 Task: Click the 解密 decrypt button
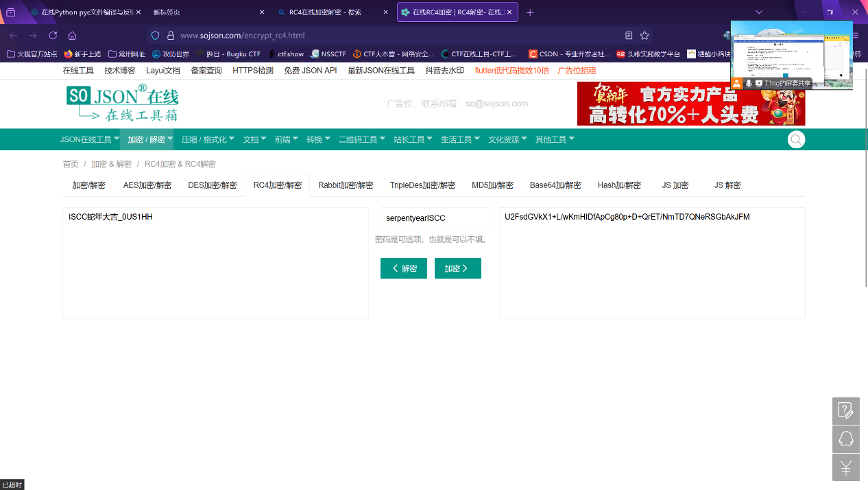pos(404,268)
